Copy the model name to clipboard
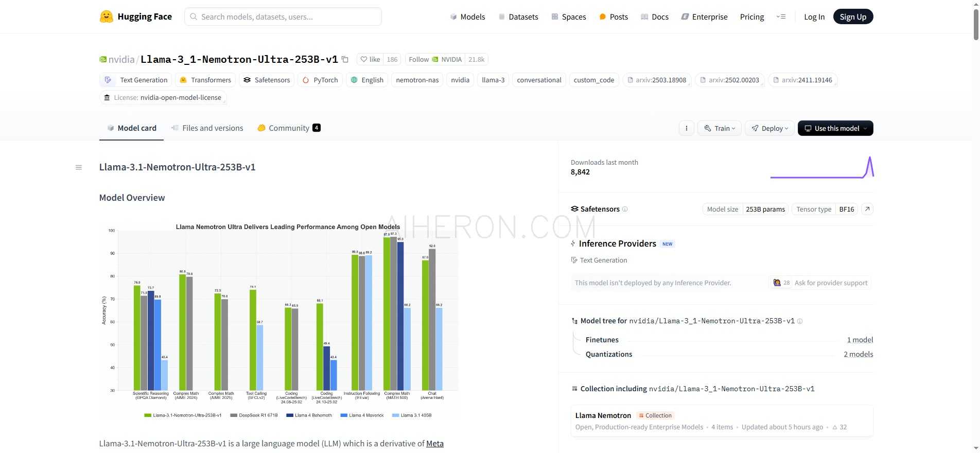The width and height of the screenshot is (980, 453). pyautogui.click(x=345, y=59)
